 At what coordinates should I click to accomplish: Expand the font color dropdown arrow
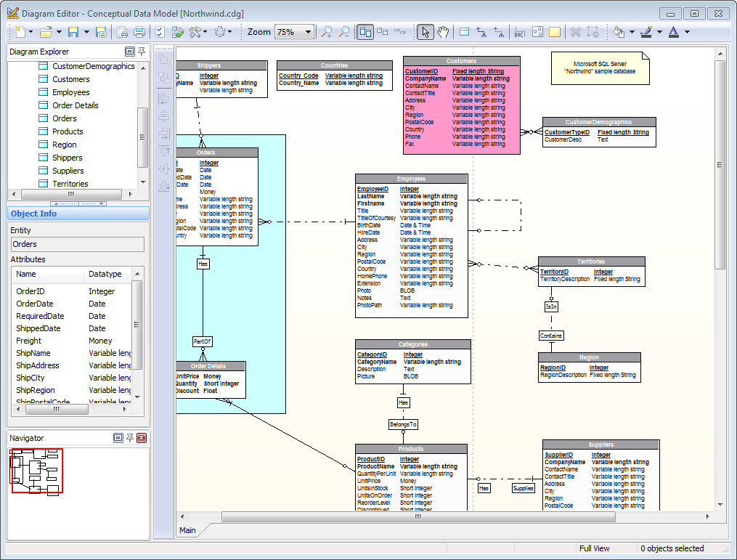point(687,32)
